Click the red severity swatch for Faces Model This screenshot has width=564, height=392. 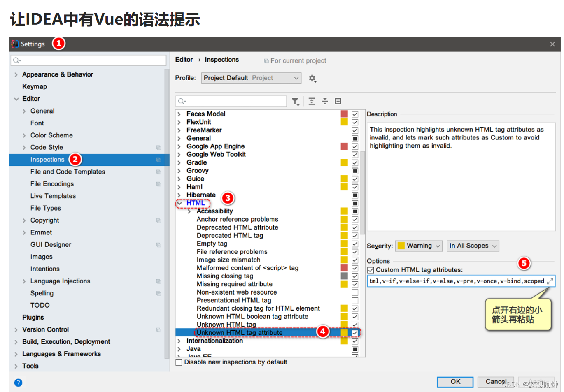point(345,114)
